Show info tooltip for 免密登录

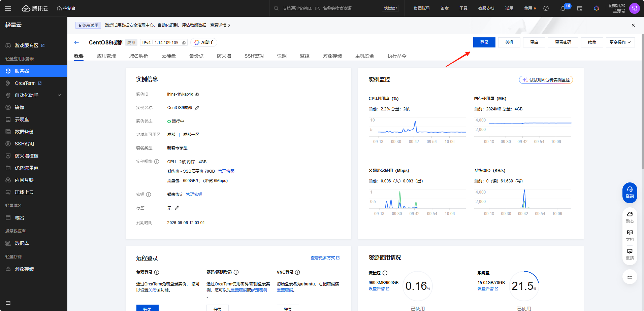(x=157, y=272)
